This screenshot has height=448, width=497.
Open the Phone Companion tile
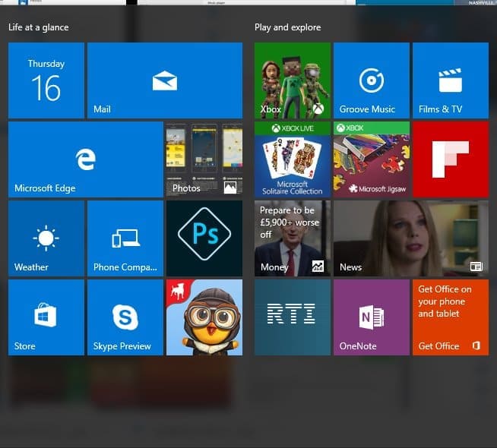coord(125,238)
